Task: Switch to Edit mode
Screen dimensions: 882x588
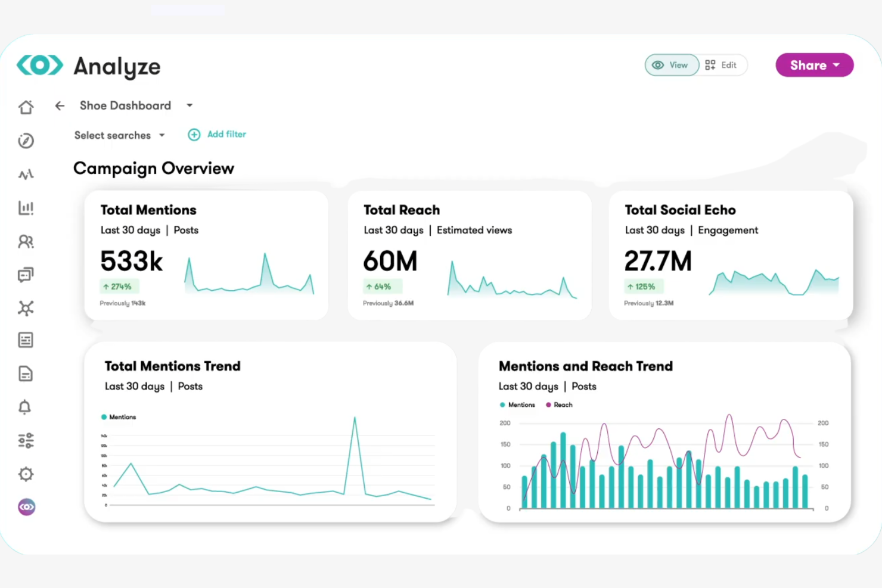Action: click(720, 65)
